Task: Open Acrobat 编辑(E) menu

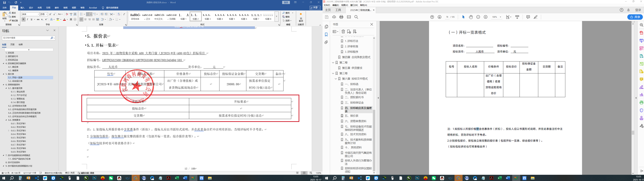Action: (335, 5)
